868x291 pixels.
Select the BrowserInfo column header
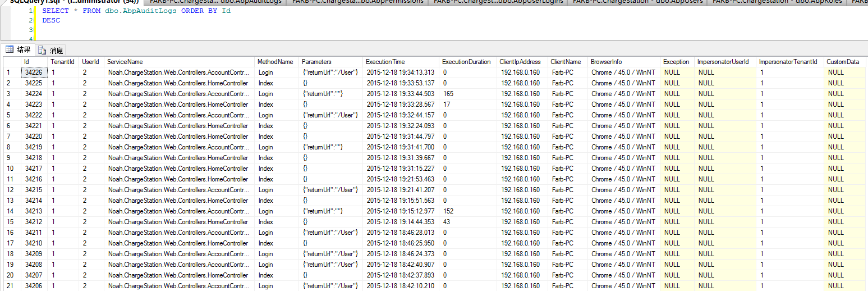[624, 62]
